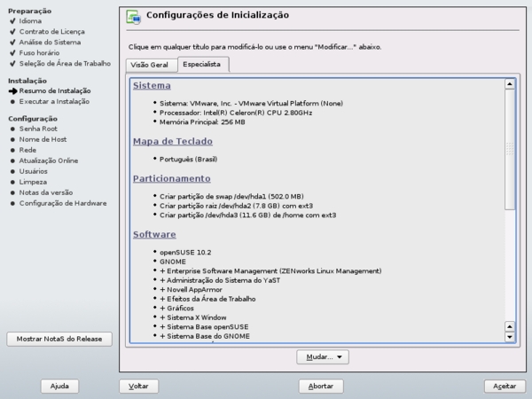Click the Sistema Base openSUSE entry
The height and width of the screenshot is (399, 532).
pyautogui.click(x=204, y=327)
